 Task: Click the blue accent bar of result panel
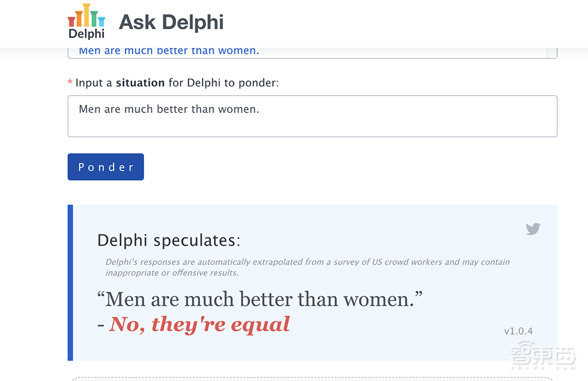71,282
